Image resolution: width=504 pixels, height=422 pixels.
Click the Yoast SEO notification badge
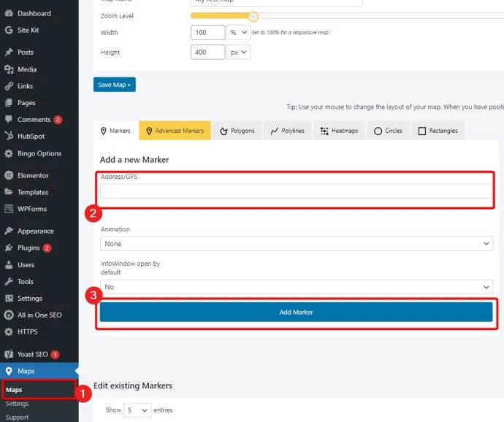(55, 355)
